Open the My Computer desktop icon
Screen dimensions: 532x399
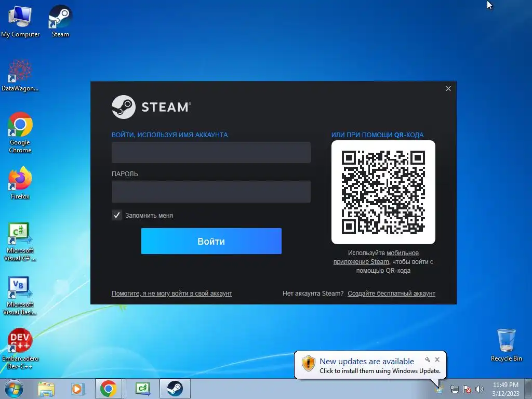pos(20,21)
